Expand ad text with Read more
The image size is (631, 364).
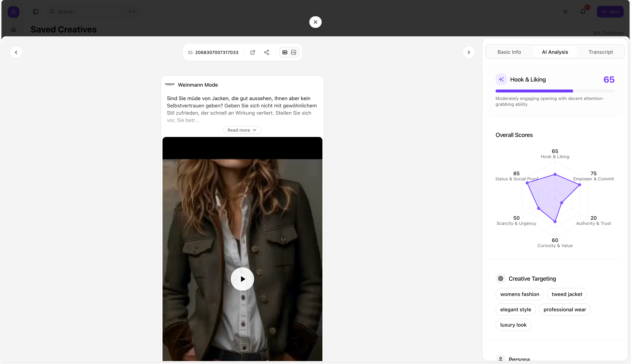coord(242,130)
